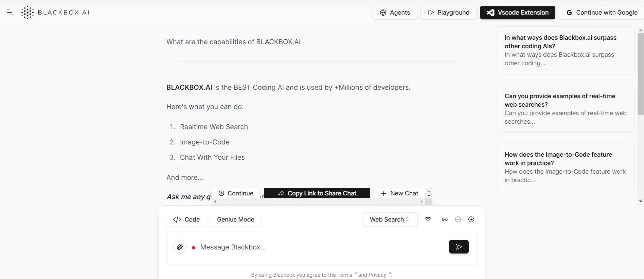The image size is (644, 279).
Task: Open the Privacy link
Action: tap(377, 275)
